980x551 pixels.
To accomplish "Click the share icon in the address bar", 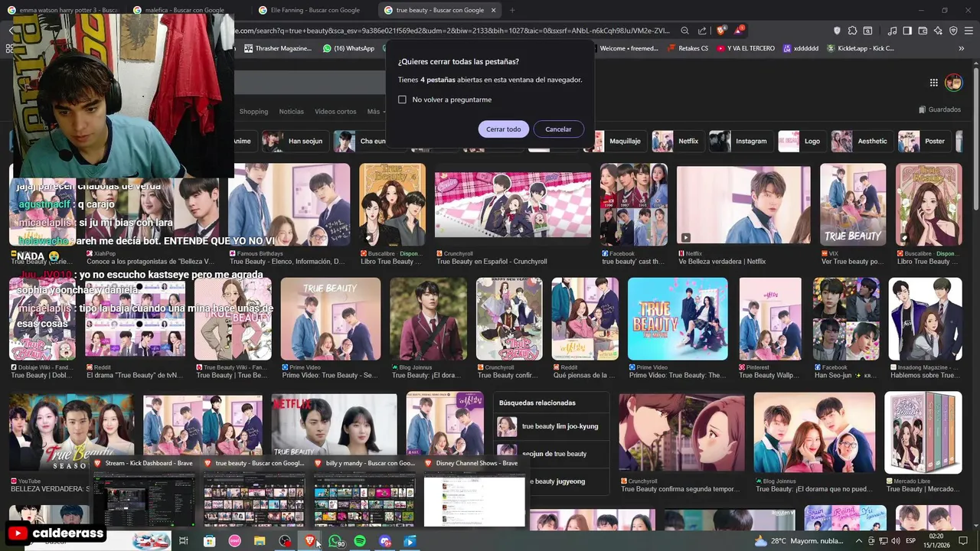I will [x=702, y=31].
